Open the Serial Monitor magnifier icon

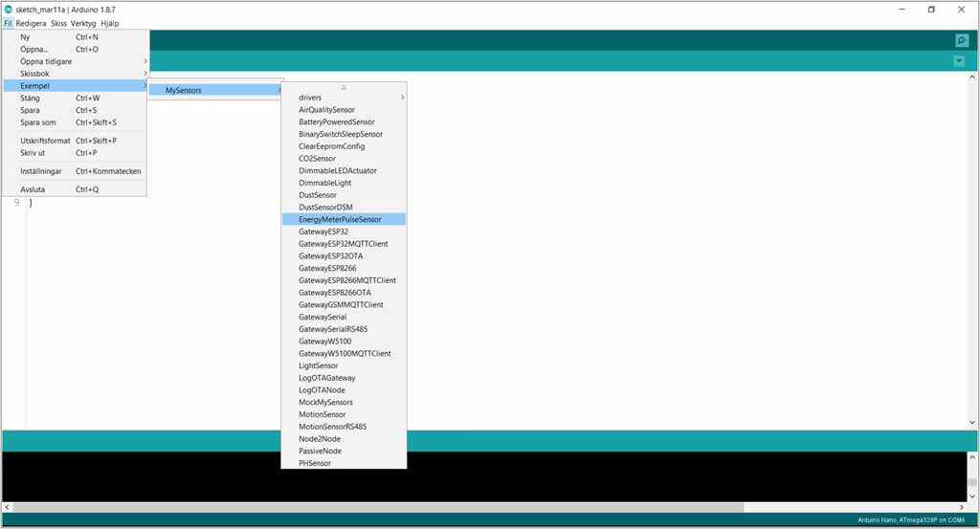961,40
